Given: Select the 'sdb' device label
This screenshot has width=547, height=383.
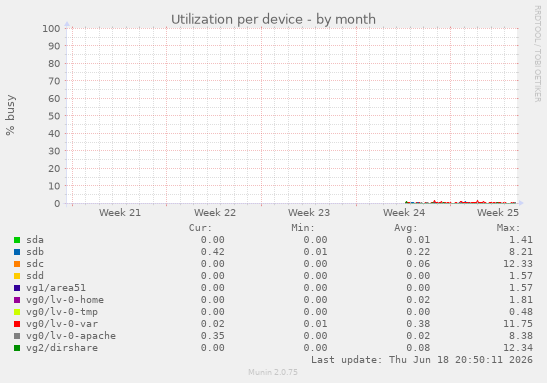Looking at the screenshot, I should pyautogui.click(x=35, y=252).
